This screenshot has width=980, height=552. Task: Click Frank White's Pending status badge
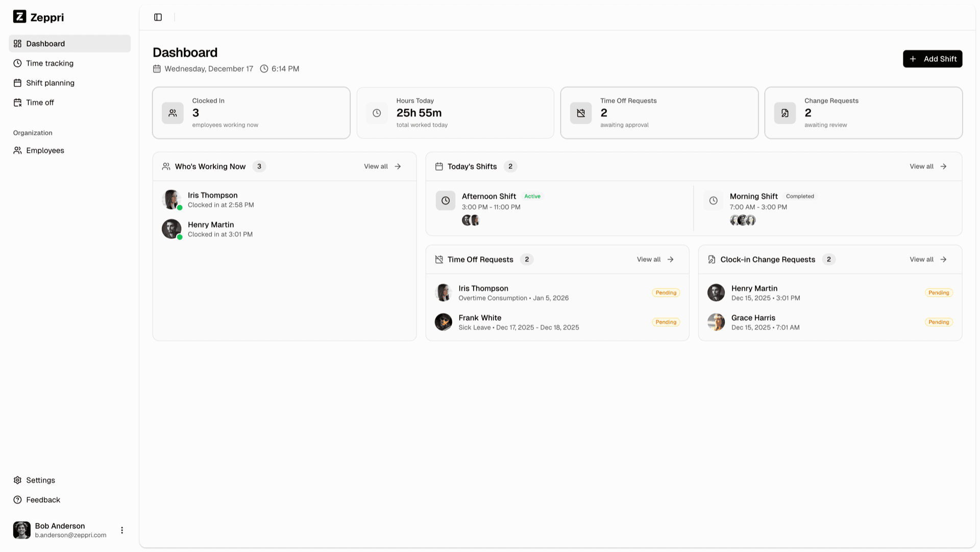pyautogui.click(x=666, y=322)
